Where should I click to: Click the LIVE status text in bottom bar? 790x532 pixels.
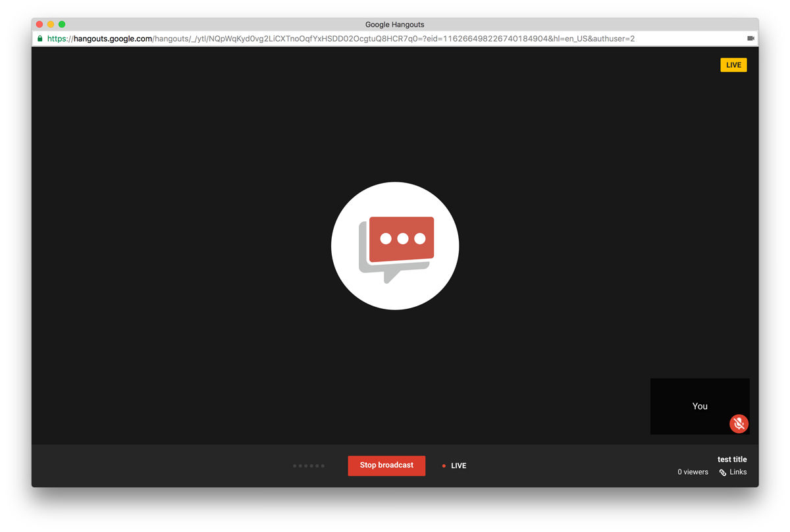click(x=458, y=466)
